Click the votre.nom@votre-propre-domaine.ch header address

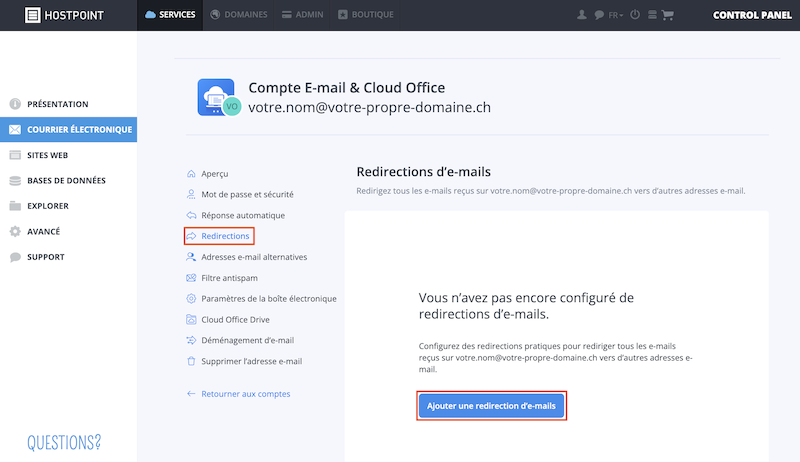click(x=369, y=108)
